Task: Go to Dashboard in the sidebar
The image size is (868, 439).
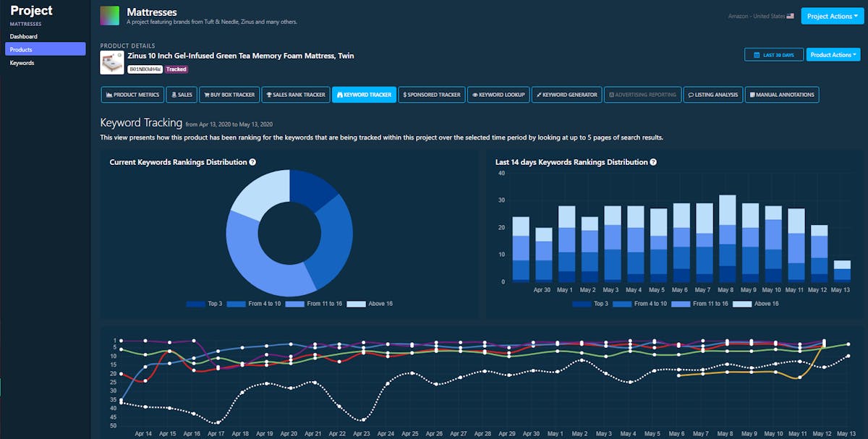Action: 24,36
